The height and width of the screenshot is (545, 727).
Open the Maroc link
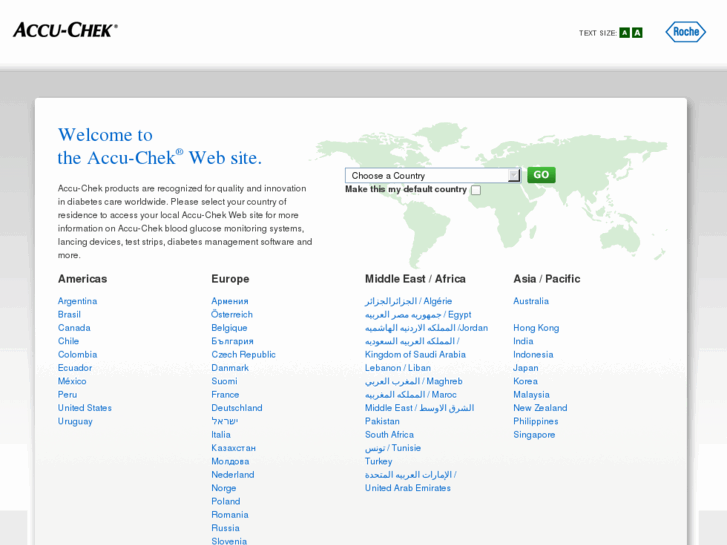pyautogui.click(x=410, y=395)
